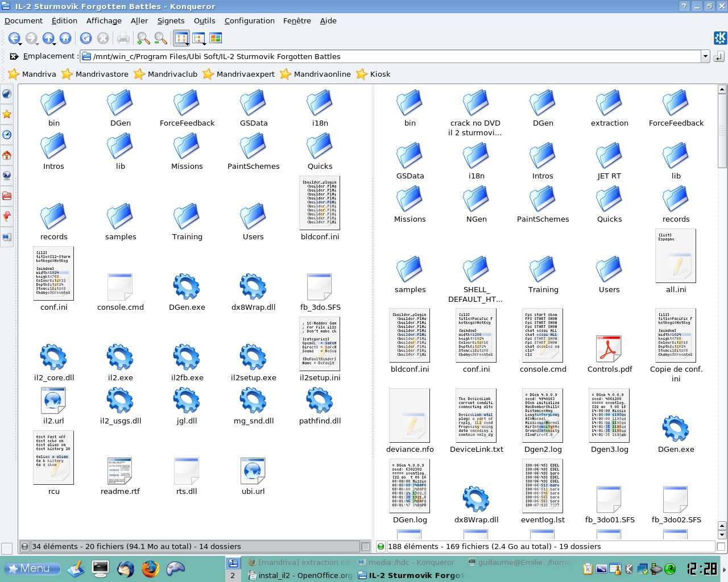Open the Mandrivastore bookmark

click(95, 74)
